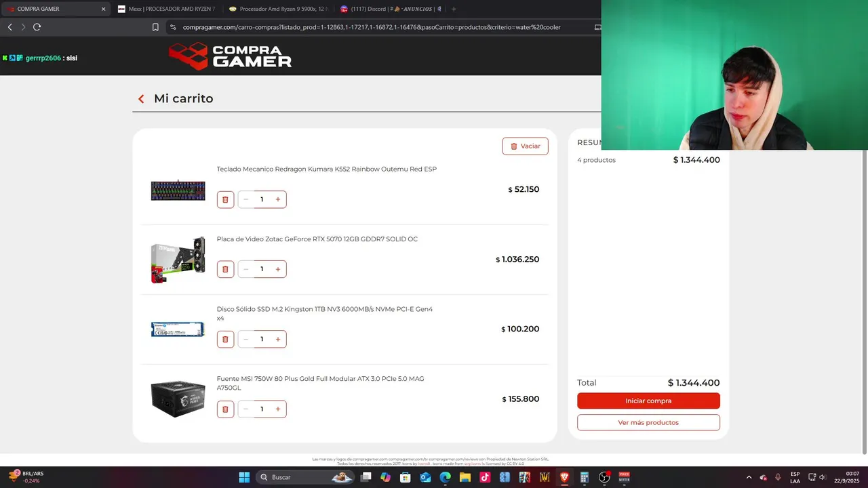
Task: Go back using the Mi carrito arrow
Action: [141, 99]
